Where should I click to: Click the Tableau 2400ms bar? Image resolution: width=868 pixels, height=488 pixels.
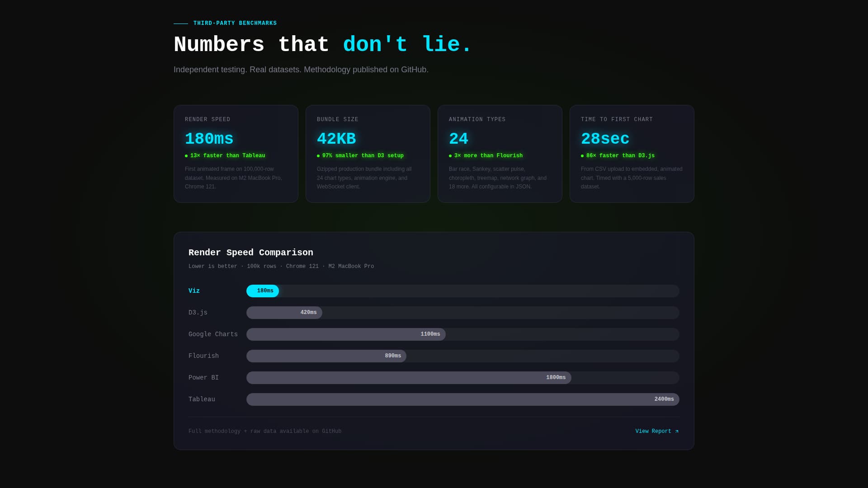[462, 399]
